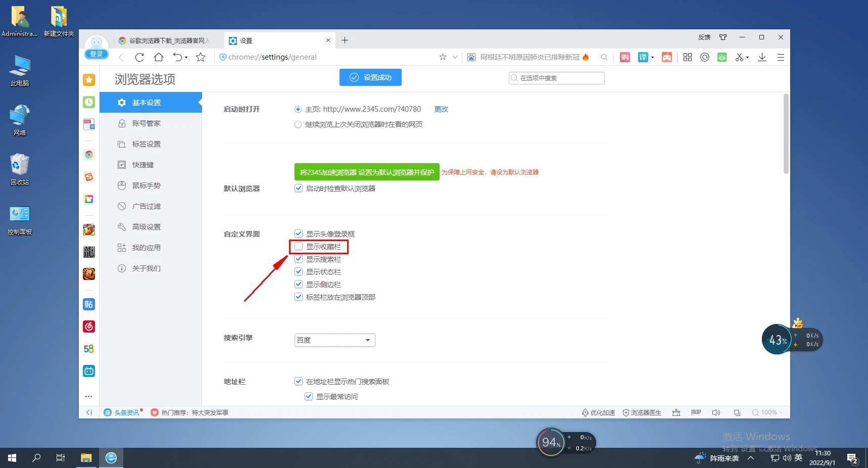Toggle 显示搜索栏 checkbox

[x=299, y=259]
